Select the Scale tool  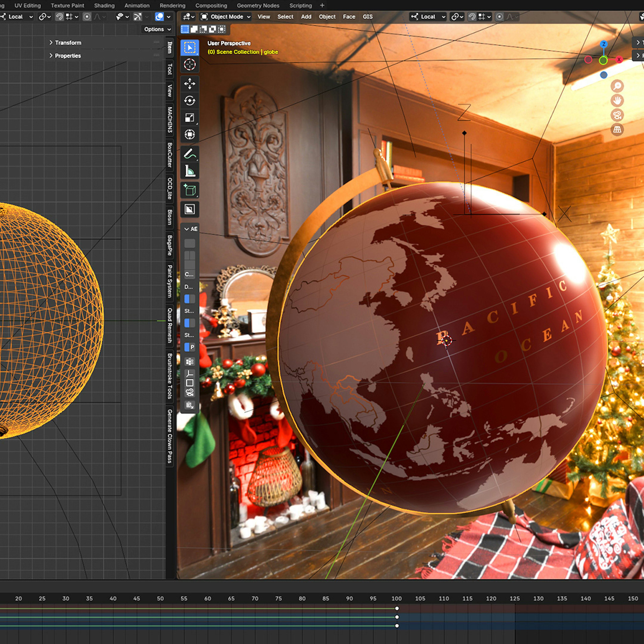pos(189,118)
